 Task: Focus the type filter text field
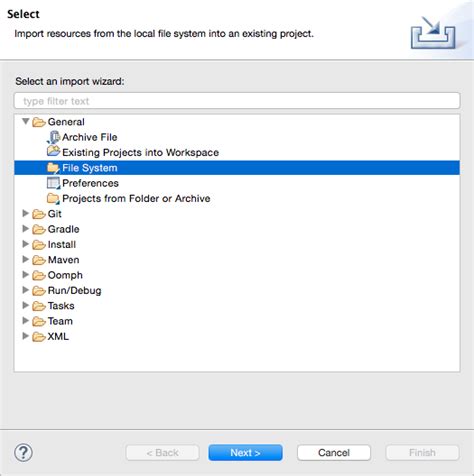tap(237, 101)
